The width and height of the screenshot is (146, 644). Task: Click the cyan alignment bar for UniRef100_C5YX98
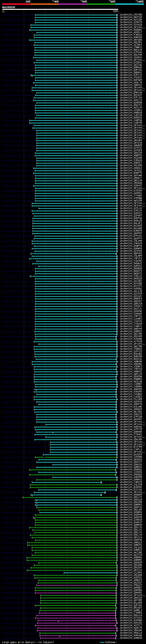(x=76, y=15)
